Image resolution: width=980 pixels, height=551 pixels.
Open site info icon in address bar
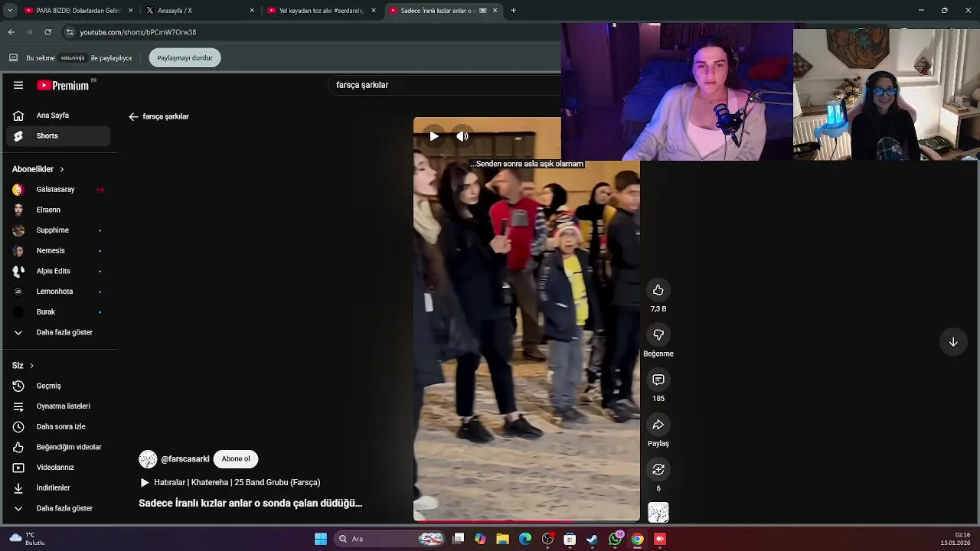click(70, 32)
